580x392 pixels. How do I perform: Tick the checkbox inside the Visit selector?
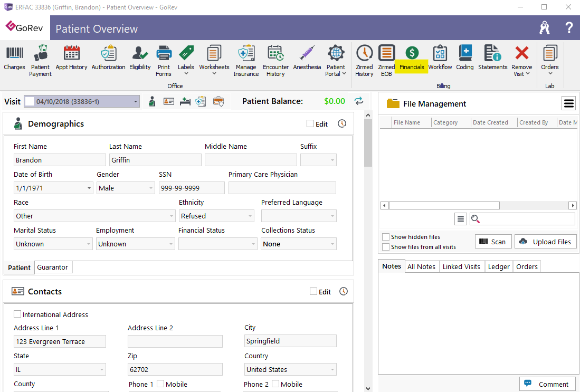[x=30, y=101]
